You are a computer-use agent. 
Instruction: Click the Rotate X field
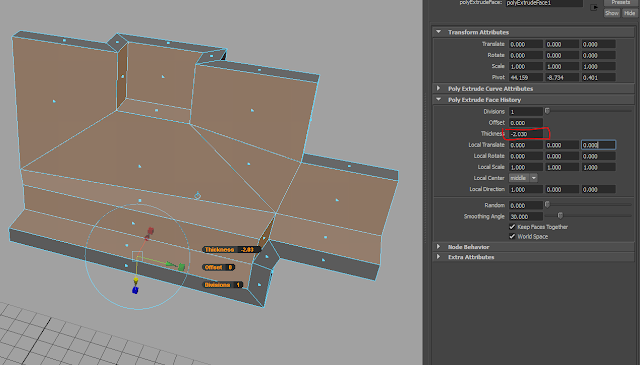click(x=526, y=56)
